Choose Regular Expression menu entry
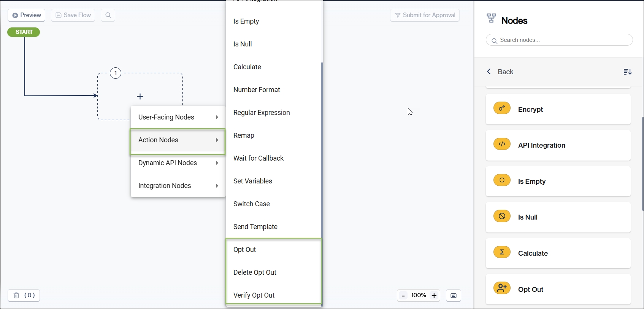 coord(262,113)
